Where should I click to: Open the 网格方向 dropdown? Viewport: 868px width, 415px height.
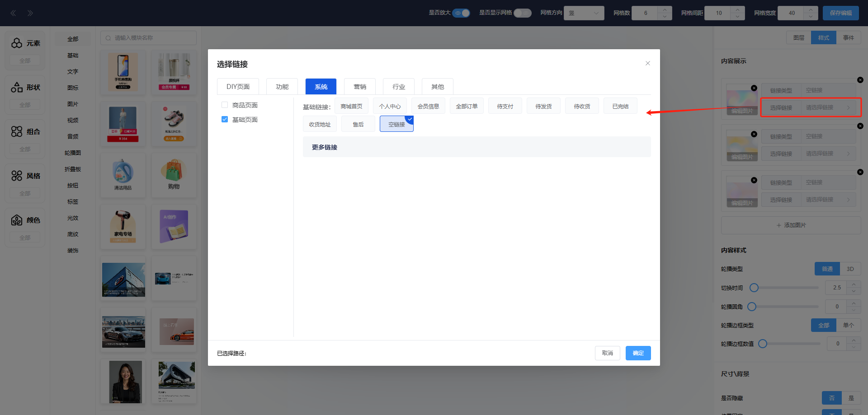tap(584, 13)
